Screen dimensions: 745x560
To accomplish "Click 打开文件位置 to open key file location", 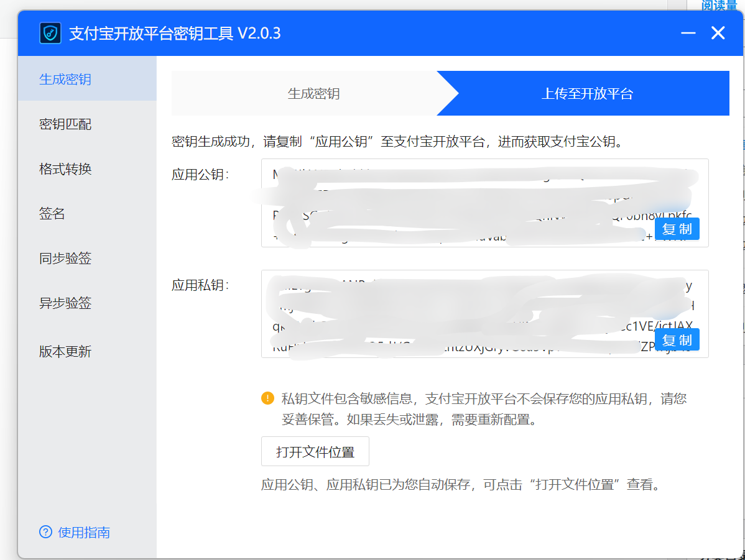I will coord(315,451).
